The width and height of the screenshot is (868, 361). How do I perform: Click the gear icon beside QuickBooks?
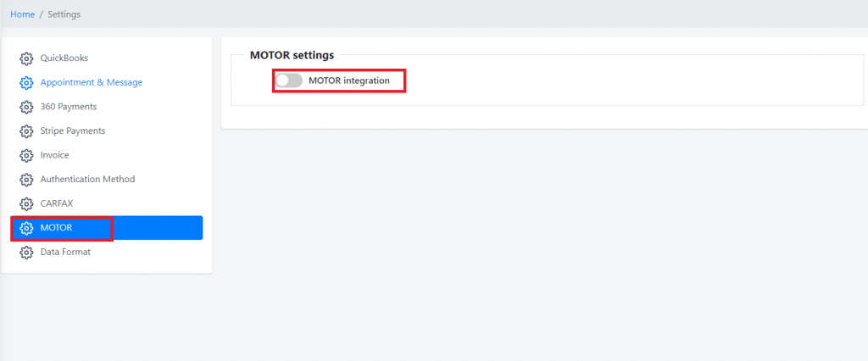[x=26, y=58]
